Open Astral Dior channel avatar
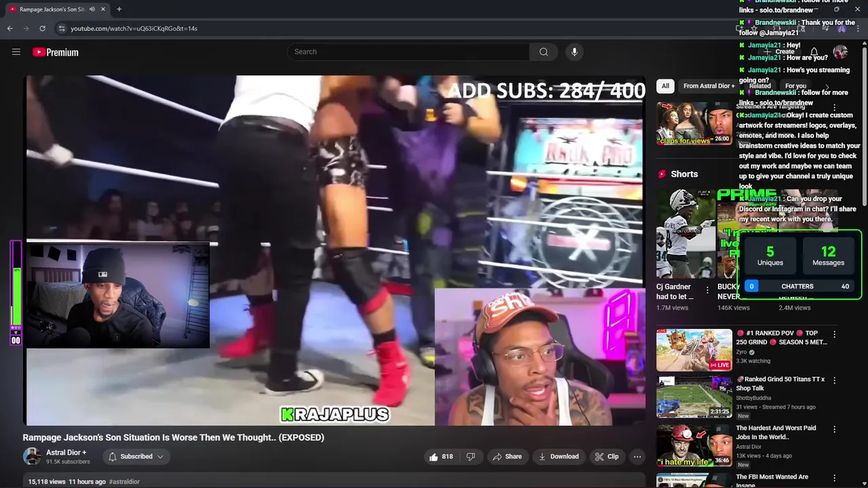This screenshot has height=488, width=868. (32, 456)
